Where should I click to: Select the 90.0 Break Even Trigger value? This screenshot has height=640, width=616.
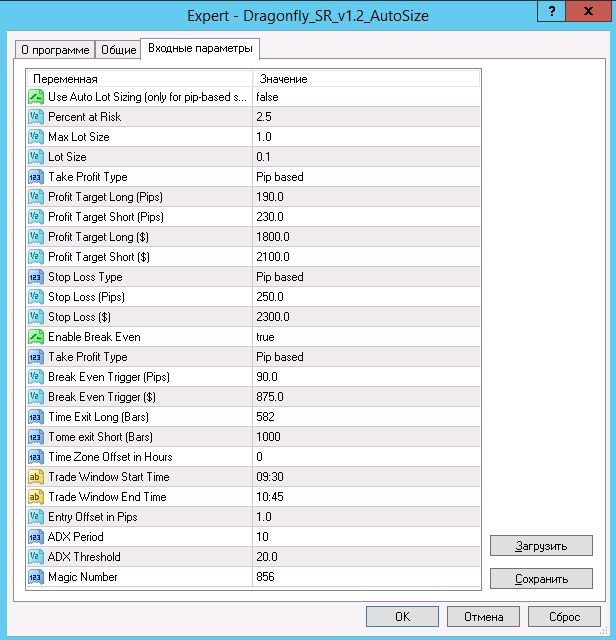click(366, 377)
